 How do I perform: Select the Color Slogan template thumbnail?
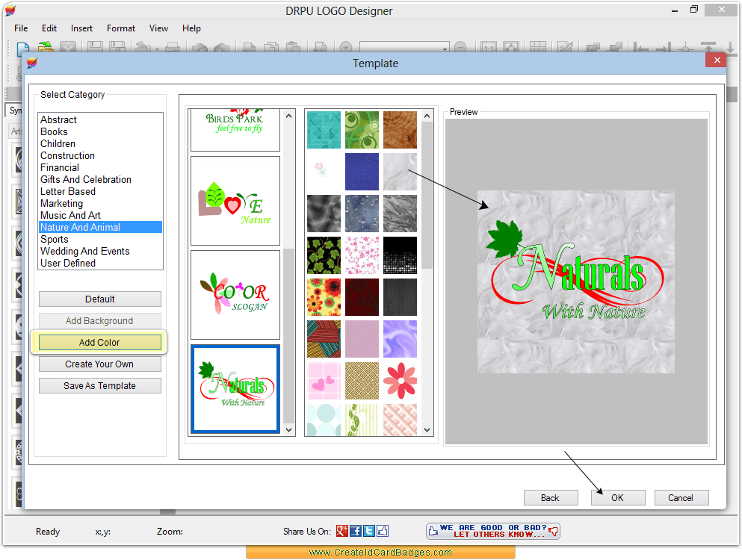click(235, 295)
